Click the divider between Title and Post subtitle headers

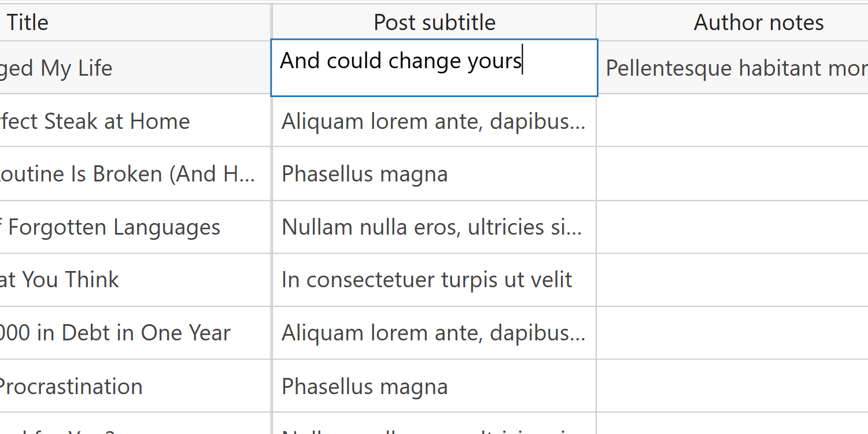point(272,23)
